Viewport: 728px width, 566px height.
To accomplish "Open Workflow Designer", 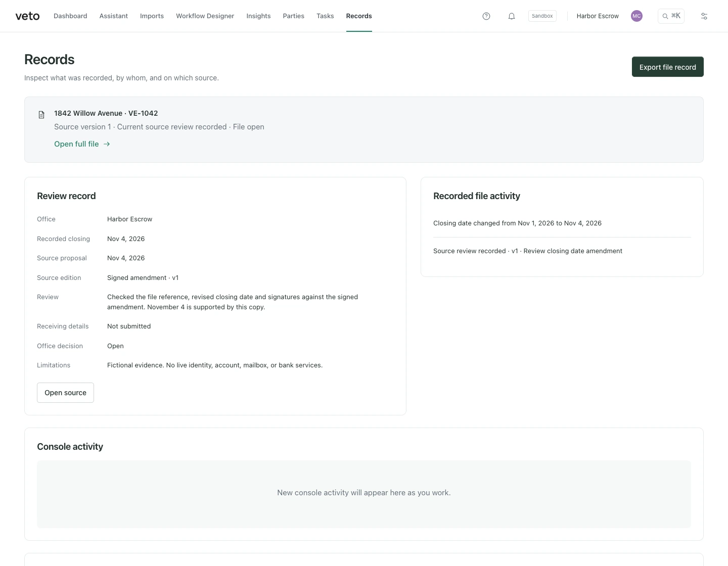I will 205,16.
